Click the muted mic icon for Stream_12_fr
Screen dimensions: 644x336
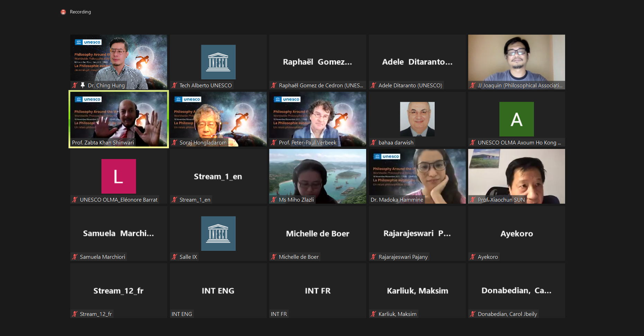tap(75, 314)
